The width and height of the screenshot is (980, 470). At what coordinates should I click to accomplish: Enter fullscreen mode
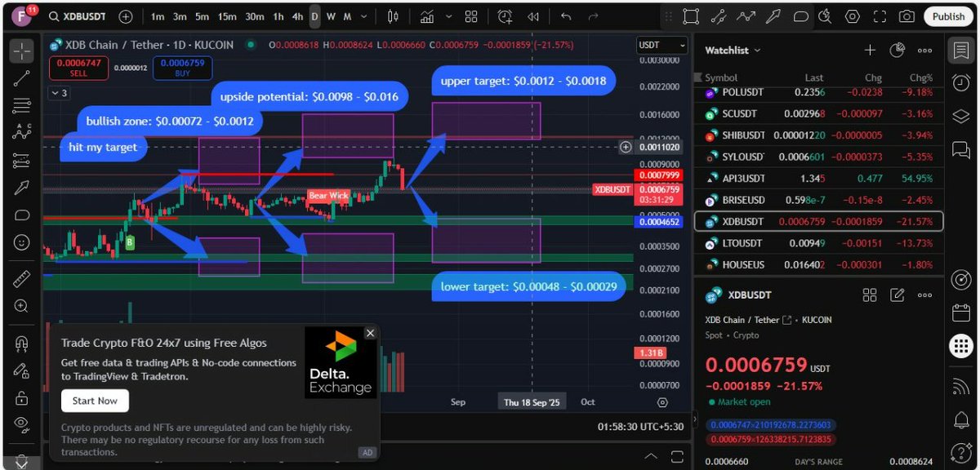tap(880, 16)
